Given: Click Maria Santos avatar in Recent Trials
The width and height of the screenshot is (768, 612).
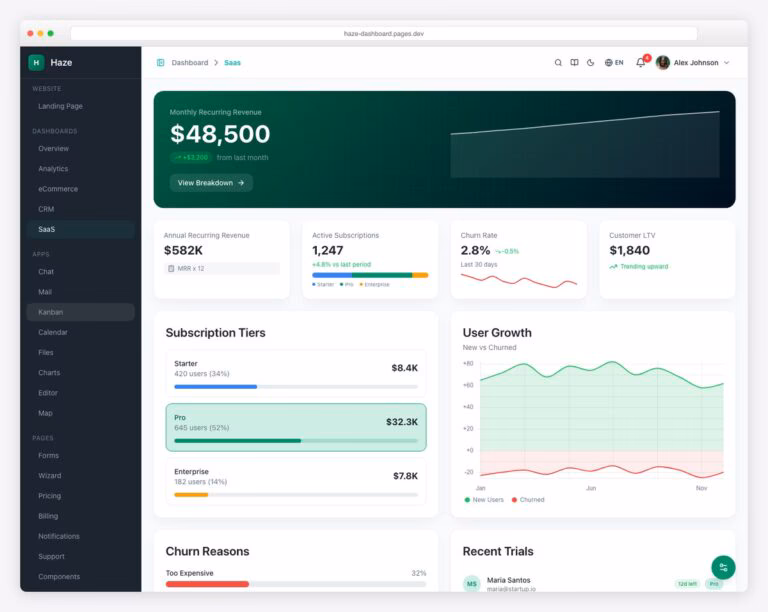Looking at the screenshot, I should tap(472, 584).
